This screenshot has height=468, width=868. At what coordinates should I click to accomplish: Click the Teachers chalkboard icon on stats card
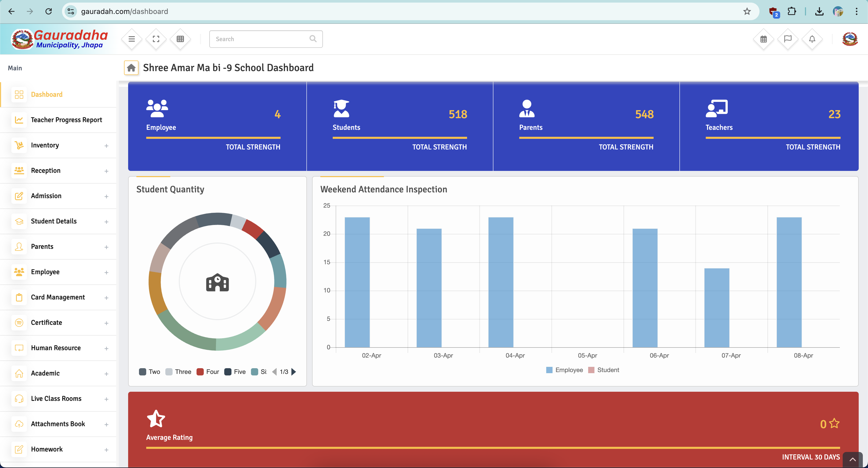tap(717, 108)
